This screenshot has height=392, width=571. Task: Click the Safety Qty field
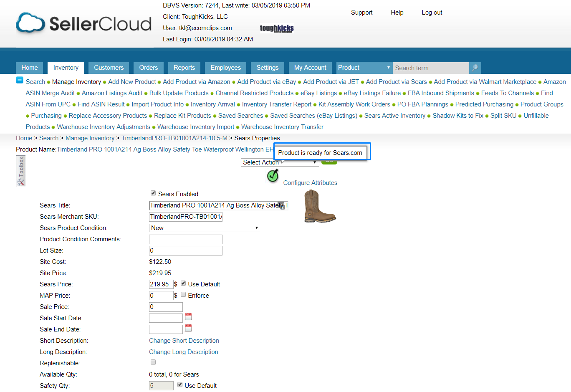[161, 386]
